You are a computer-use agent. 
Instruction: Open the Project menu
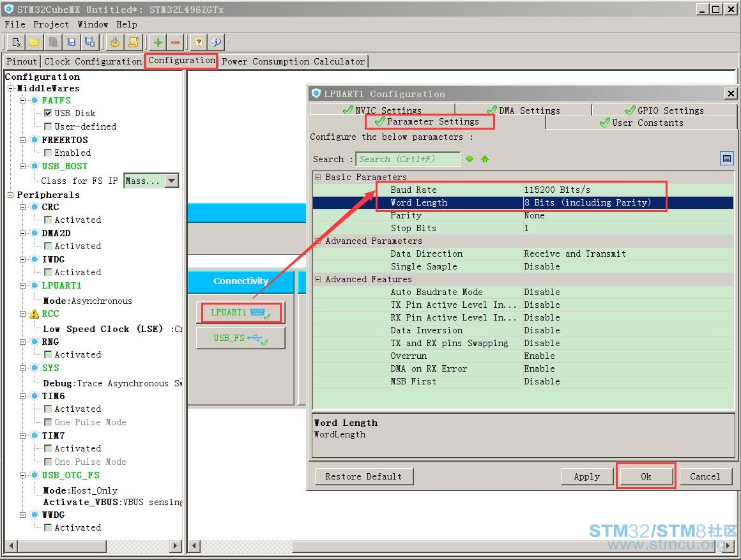coord(51,24)
